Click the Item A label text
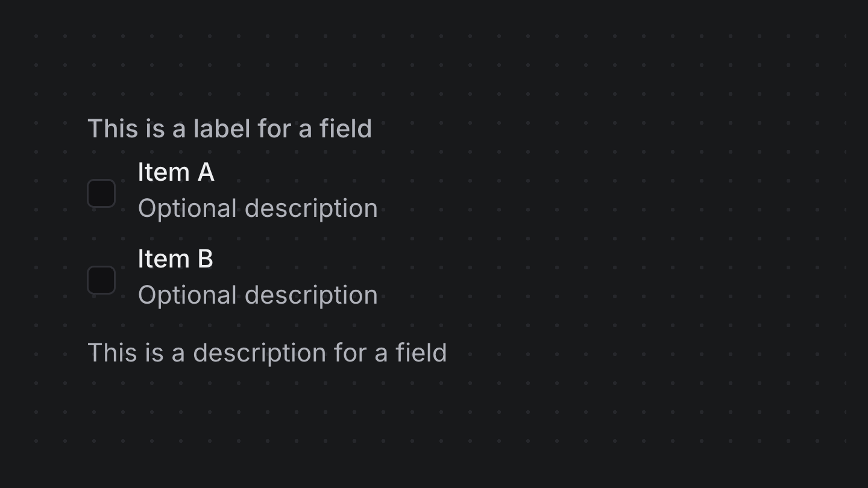This screenshot has height=488, width=868. click(x=176, y=172)
